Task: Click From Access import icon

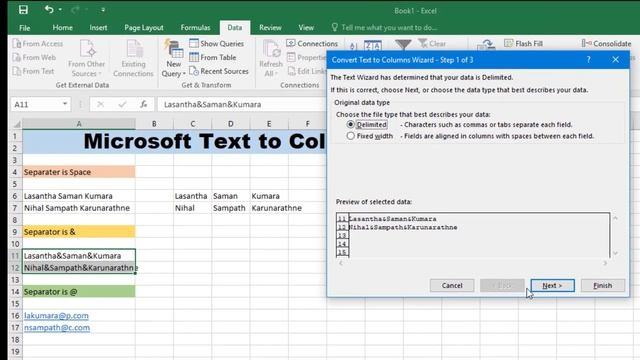Action: (x=17, y=44)
